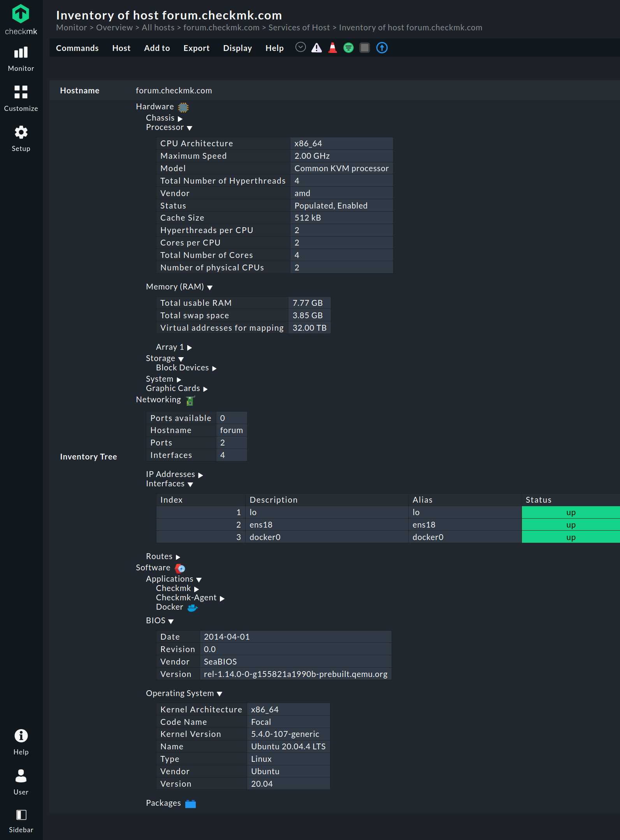Click the last breadcrumb Inventory of host
This screenshot has height=840, width=620.
[x=411, y=28]
